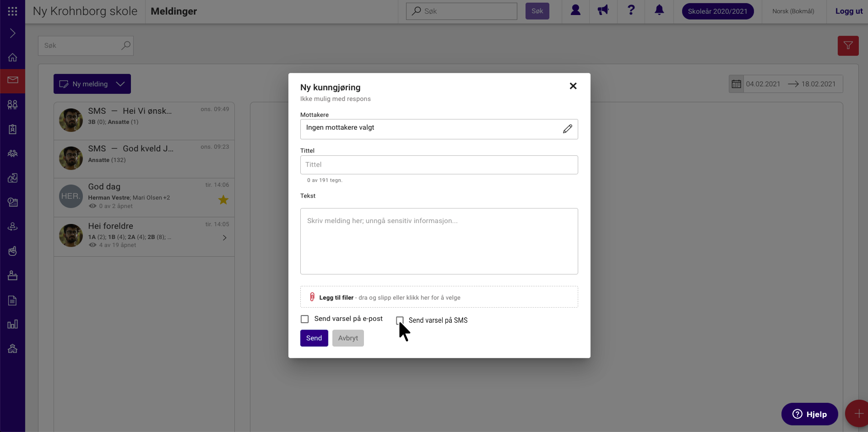Tick Send varsel på SMS checkbox
The height and width of the screenshot is (432, 868).
coord(400,320)
